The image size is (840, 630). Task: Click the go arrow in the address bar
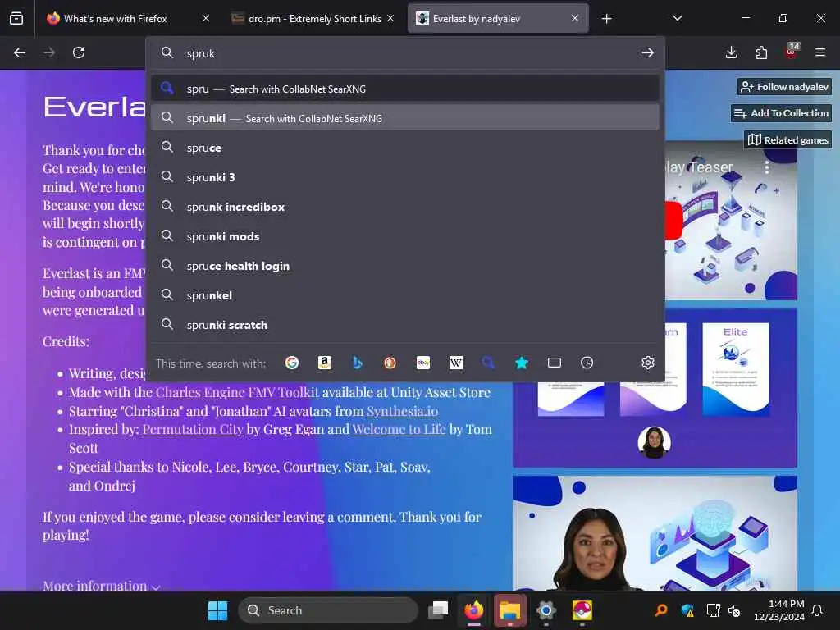(648, 52)
